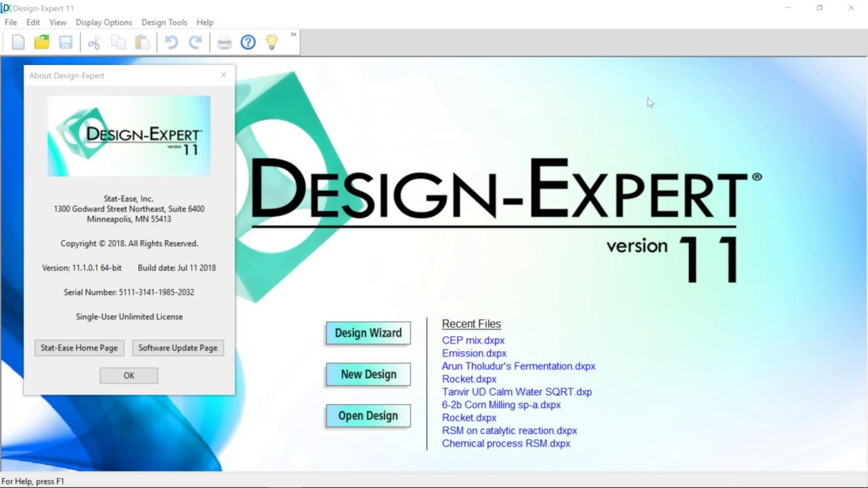Open Tanvir UD Calm Water SQRT.dxp

pos(517,392)
